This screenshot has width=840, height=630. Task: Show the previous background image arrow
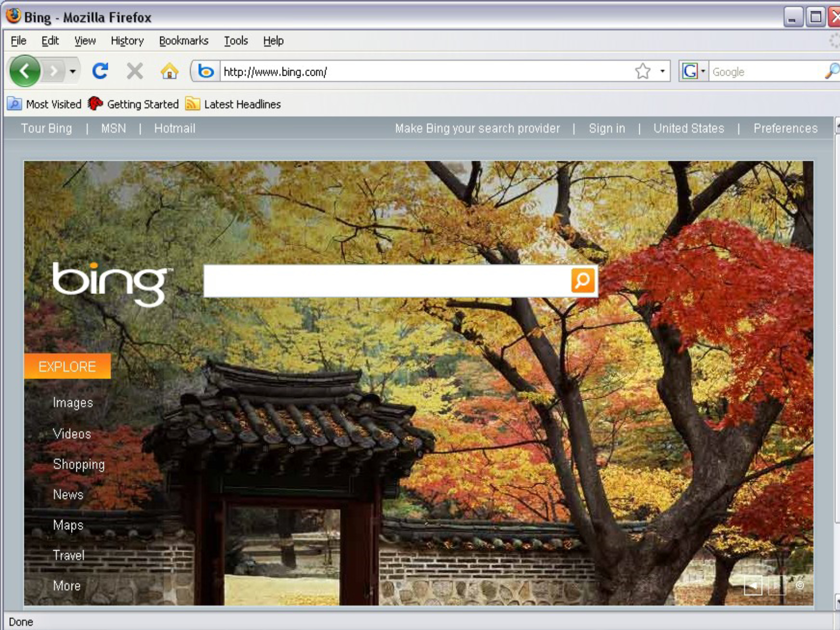pos(753,585)
